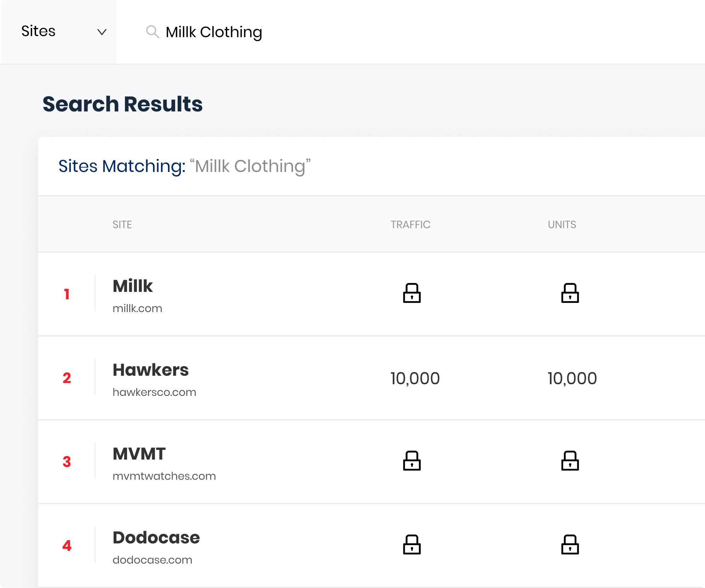Click the search magnifier icon

click(x=153, y=32)
